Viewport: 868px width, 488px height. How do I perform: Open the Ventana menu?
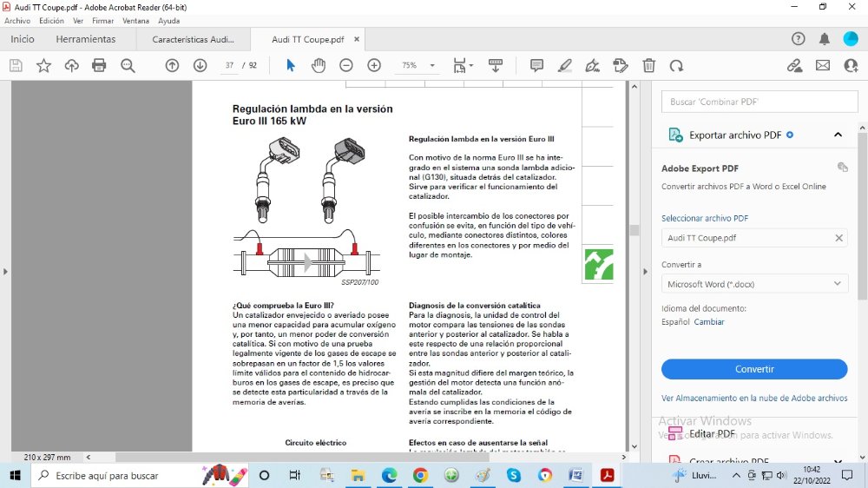pyautogui.click(x=135, y=21)
